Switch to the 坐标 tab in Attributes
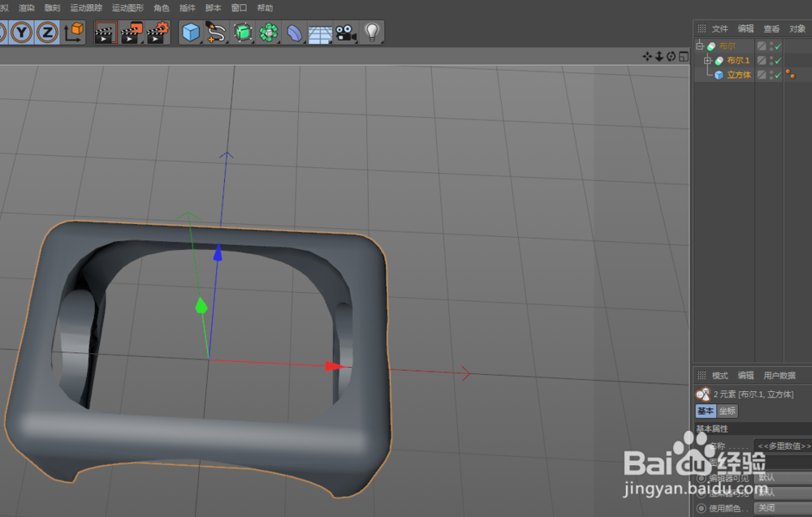Screen dimensions: 812x517 pos(728,411)
